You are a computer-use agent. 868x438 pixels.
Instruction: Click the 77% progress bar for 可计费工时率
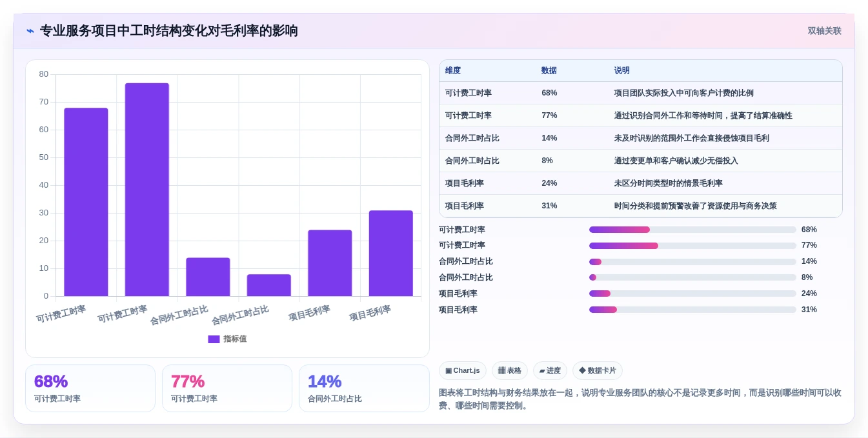tap(692, 246)
